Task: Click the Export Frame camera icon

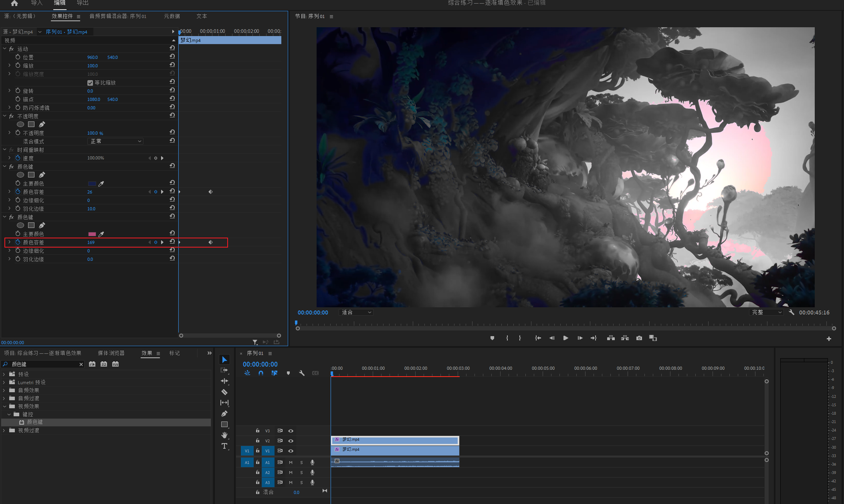Action: coord(639,338)
